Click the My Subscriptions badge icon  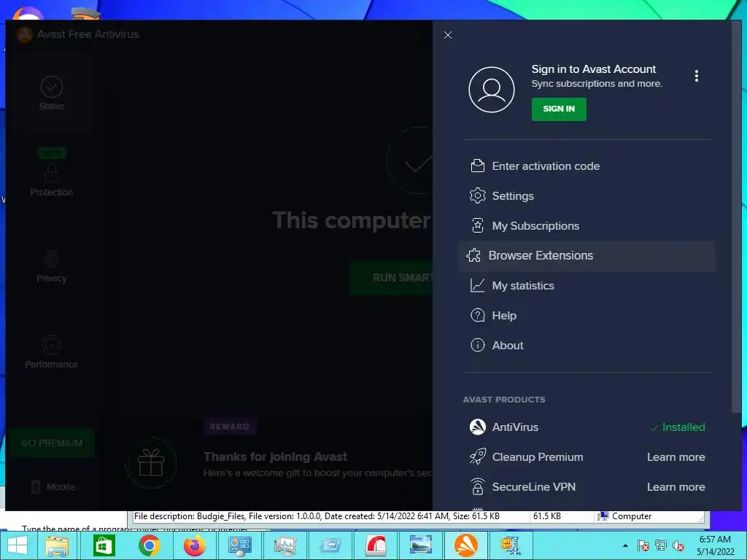[x=477, y=225]
